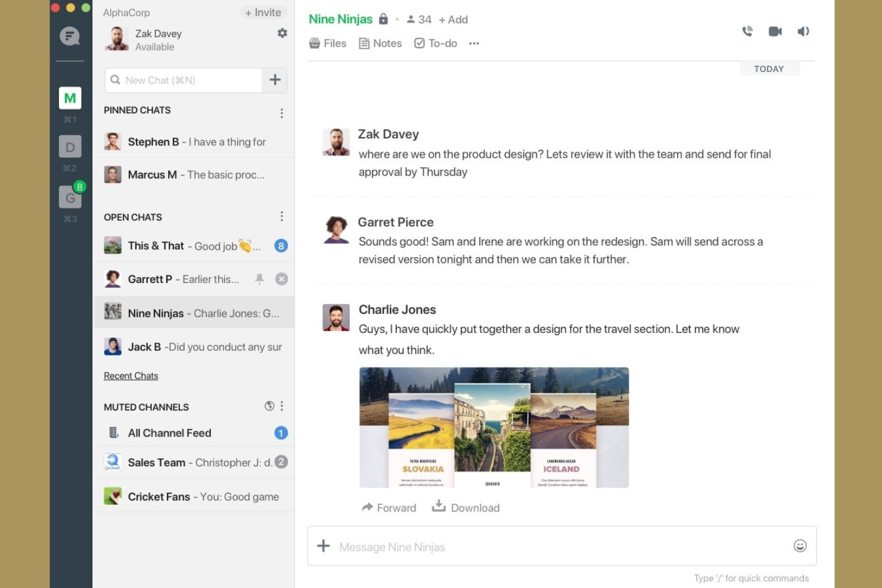The image size is (882, 588).
Task: Open the channel header more options menu
Action: (474, 43)
